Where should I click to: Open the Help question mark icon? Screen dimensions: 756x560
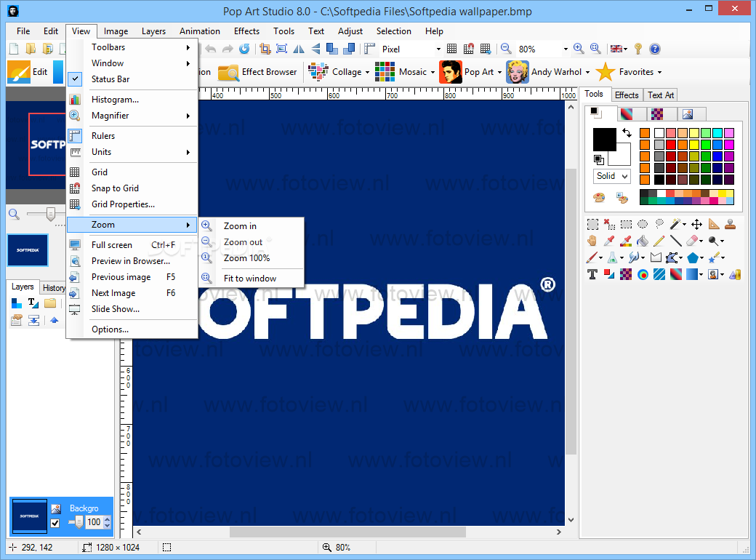point(654,48)
